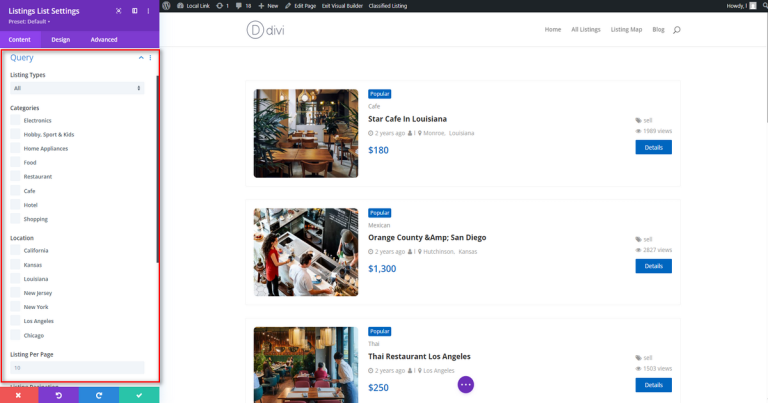This screenshot has height=403, width=768.
Task: Check the Los Angeles location checkbox
Action: click(15, 321)
